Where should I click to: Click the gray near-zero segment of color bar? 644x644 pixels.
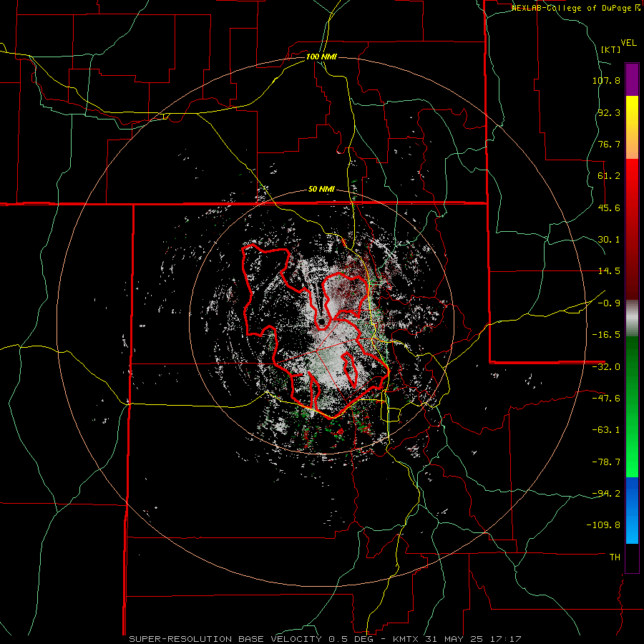coord(632,318)
